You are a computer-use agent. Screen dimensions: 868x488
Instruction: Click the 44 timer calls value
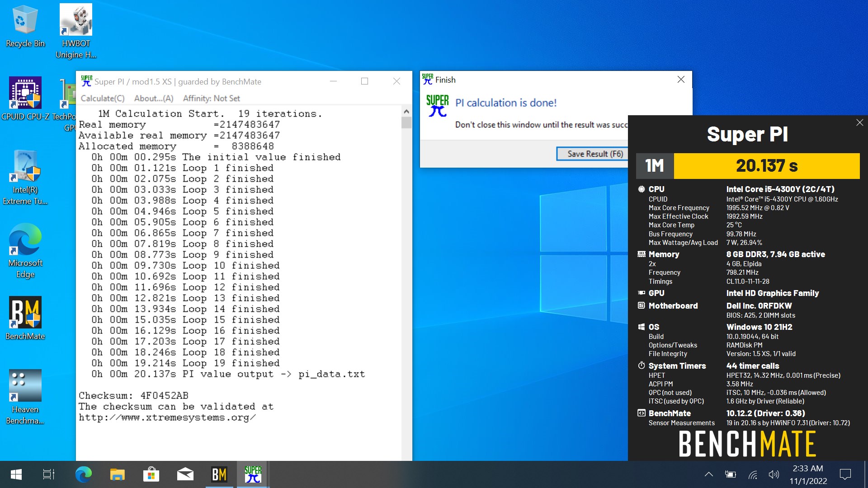(x=753, y=366)
